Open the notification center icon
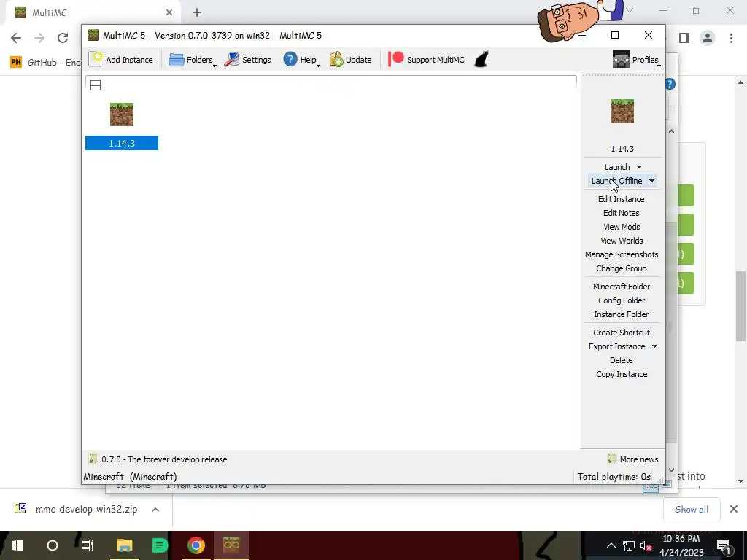 724,545
